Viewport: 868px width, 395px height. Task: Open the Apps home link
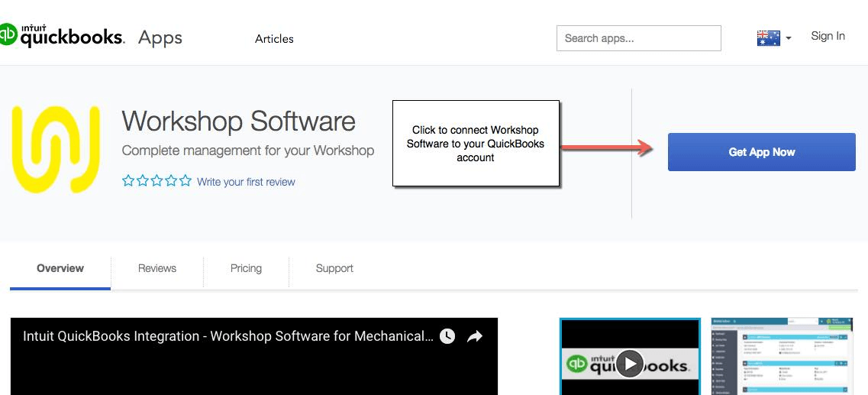(x=160, y=37)
